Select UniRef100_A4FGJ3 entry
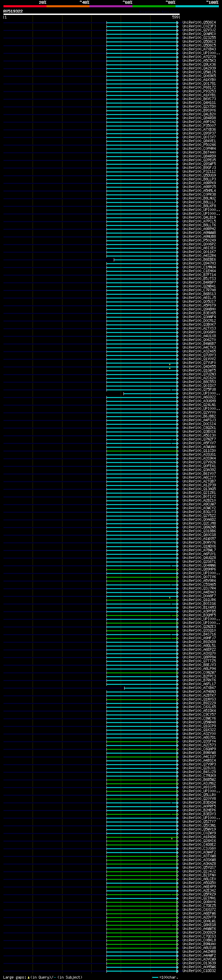 pos(199,420)
